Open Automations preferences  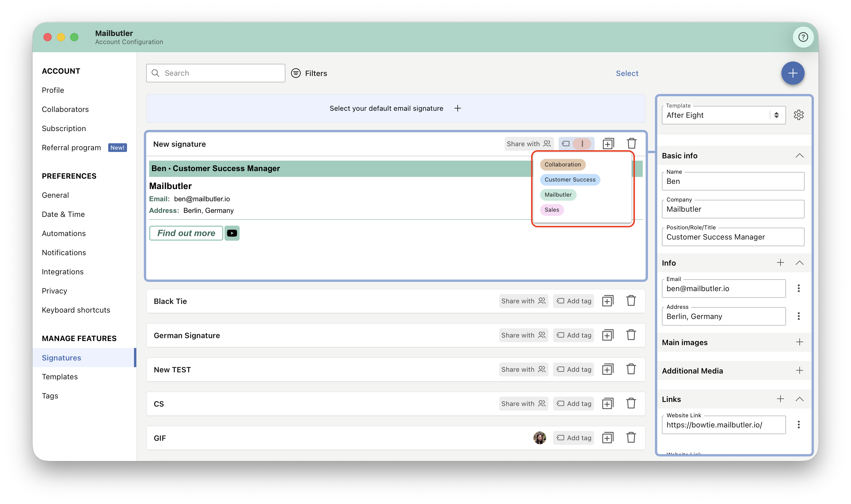64,233
